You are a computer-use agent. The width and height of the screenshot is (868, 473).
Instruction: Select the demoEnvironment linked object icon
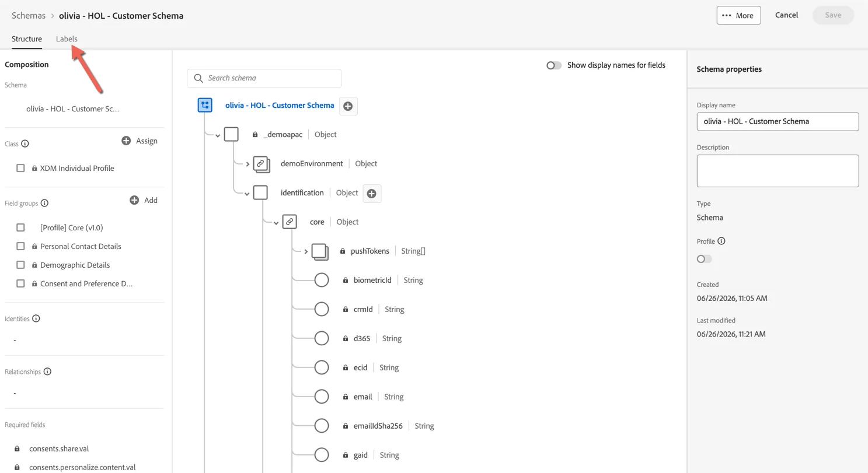(262, 164)
